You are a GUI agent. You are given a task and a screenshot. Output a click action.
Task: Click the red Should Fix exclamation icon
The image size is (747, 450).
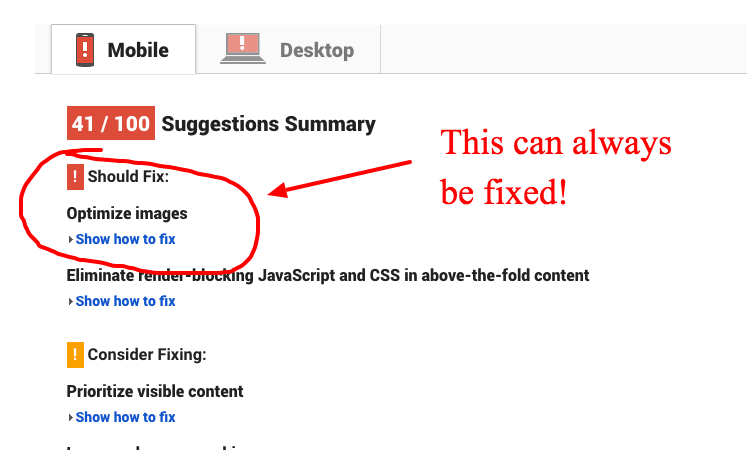(x=75, y=177)
